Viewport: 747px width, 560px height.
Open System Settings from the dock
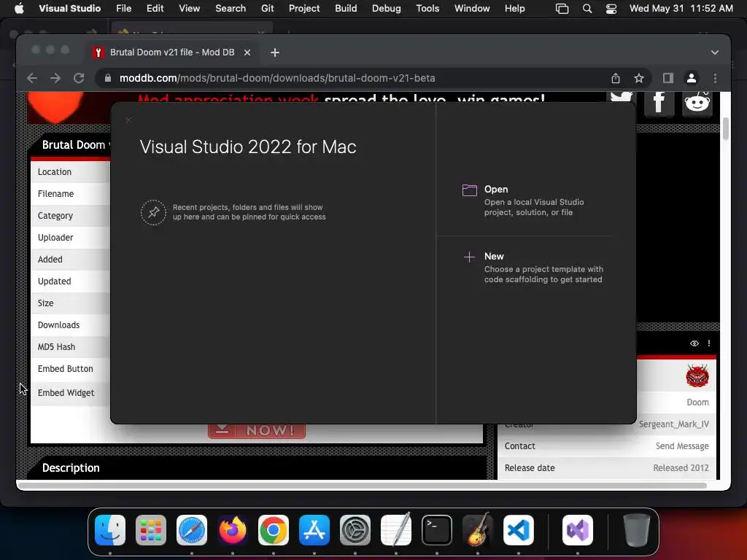[x=355, y=530]
